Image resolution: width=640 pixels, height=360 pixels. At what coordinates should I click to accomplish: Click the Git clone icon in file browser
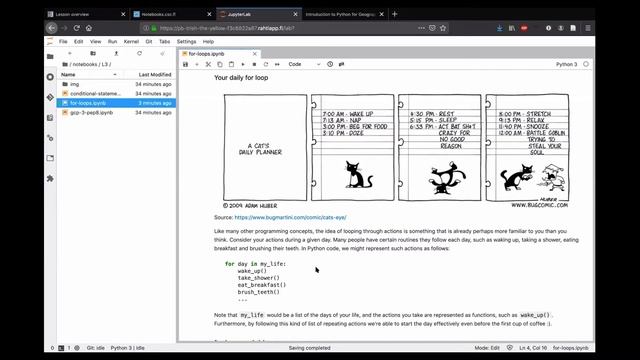tap(162, 53)
